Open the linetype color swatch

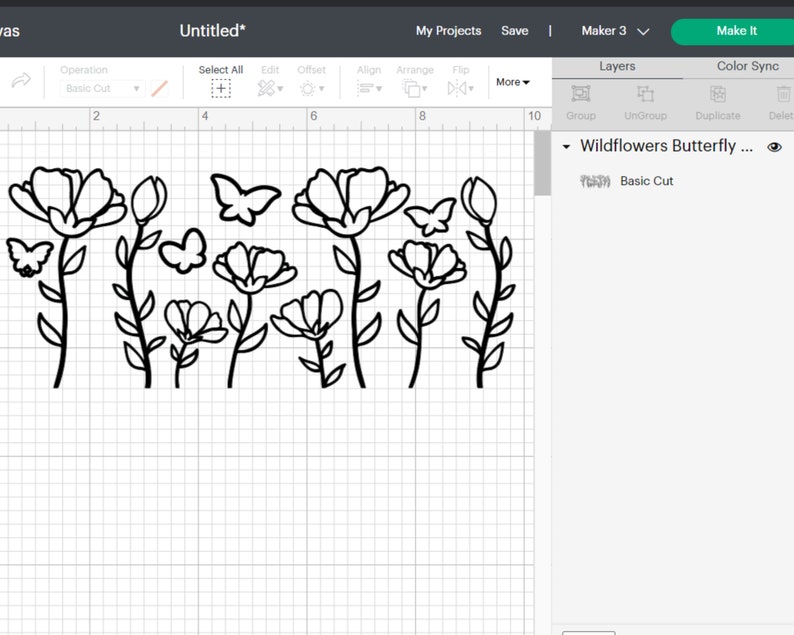160,89
